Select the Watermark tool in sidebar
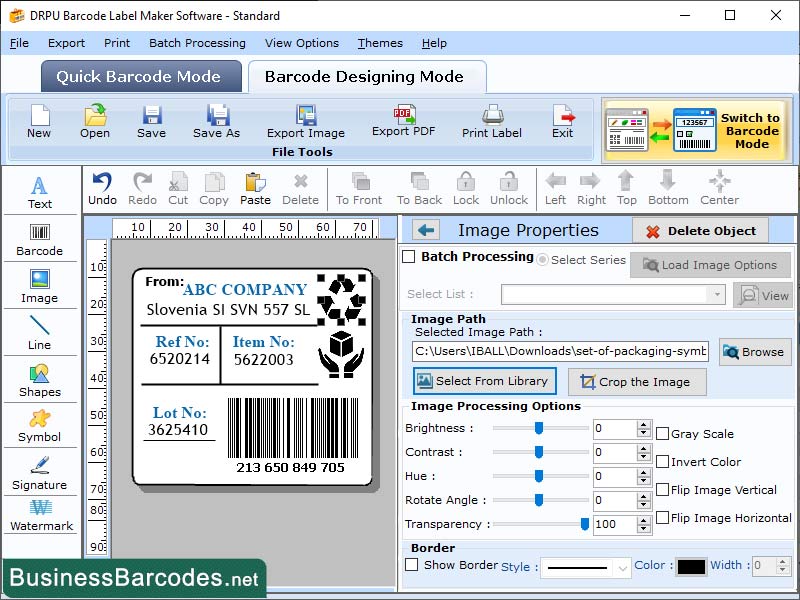 coord(41,516)
